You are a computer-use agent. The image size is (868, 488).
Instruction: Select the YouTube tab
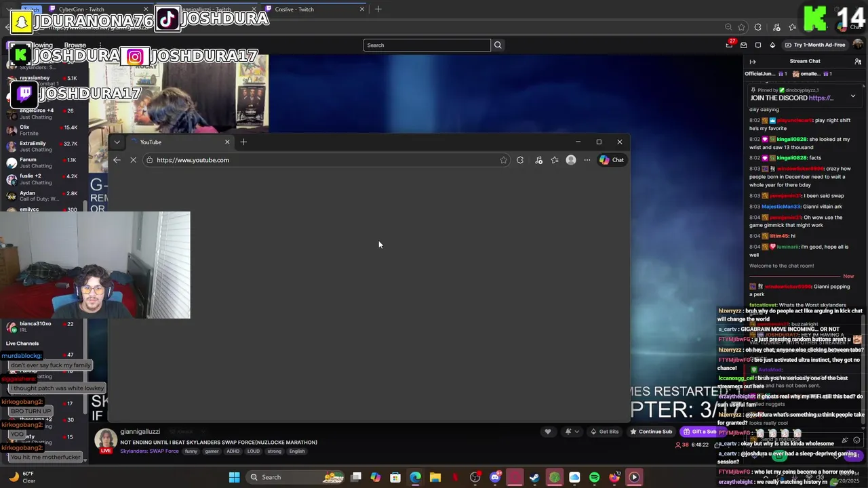tap(180, 142)
